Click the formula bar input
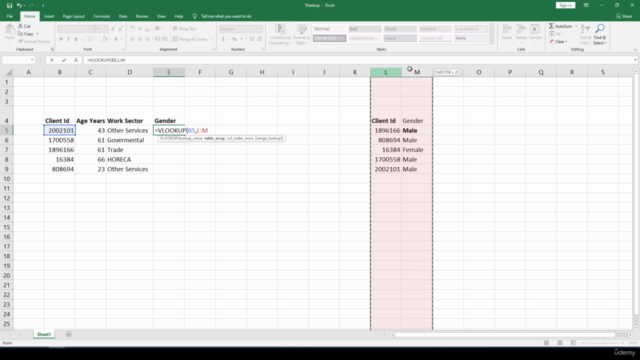 (357, 60)
